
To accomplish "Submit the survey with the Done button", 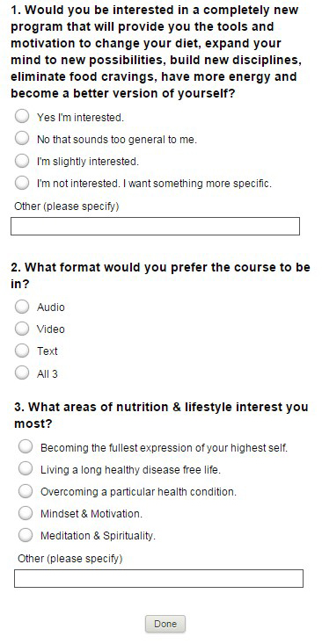I will pyautogui.click(x=165, y=624).
